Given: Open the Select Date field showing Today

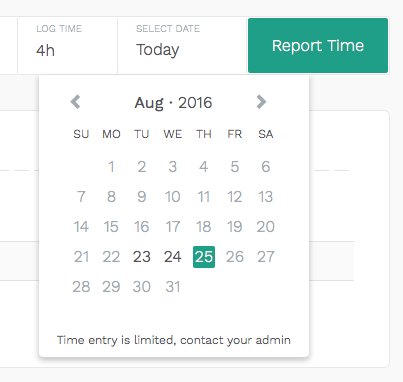Looking at the screenshot, I should [x=182, y=45].
